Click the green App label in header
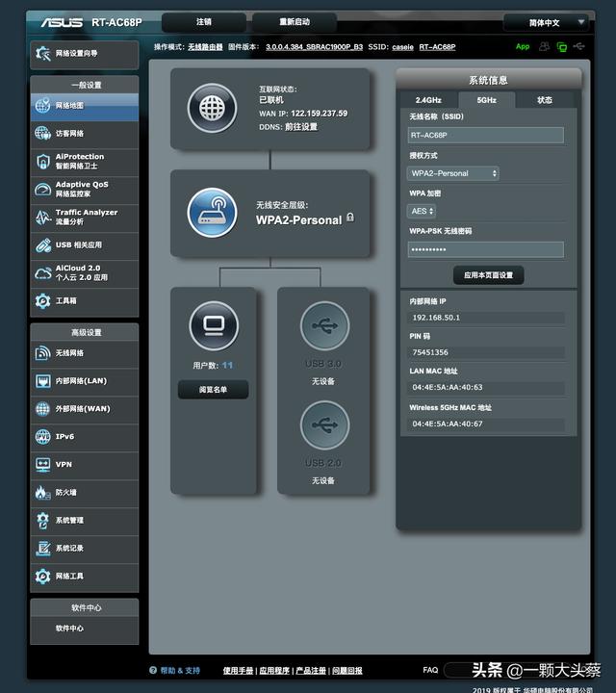 click(523, 47)
